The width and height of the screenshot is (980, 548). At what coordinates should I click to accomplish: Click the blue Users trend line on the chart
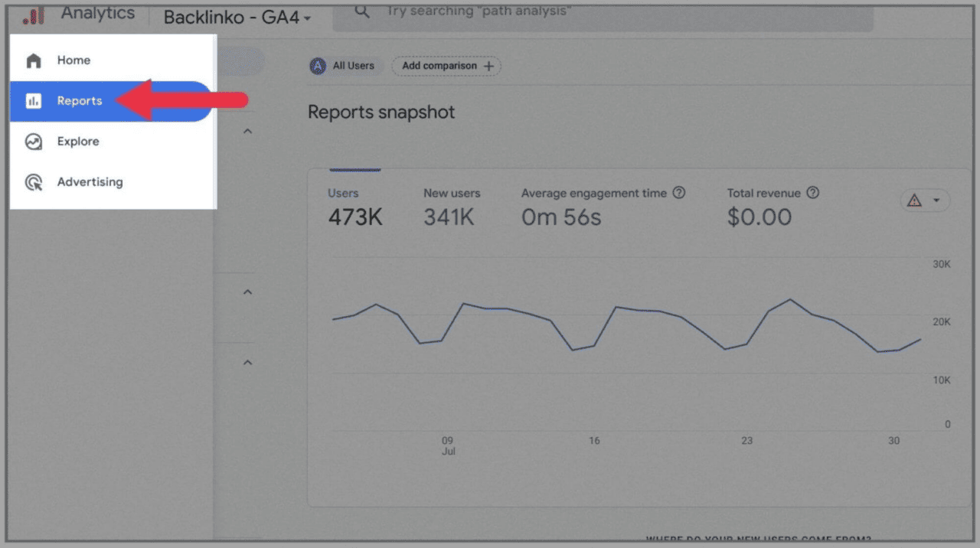point(498,308)
